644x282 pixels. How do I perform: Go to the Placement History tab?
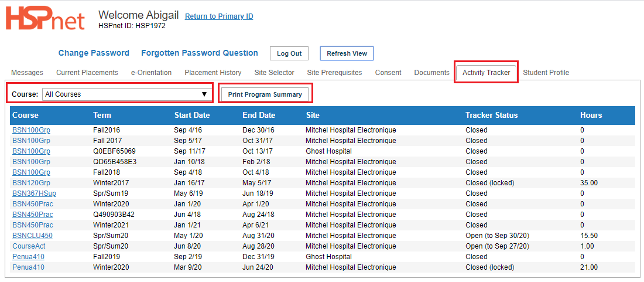click(213, 73)
